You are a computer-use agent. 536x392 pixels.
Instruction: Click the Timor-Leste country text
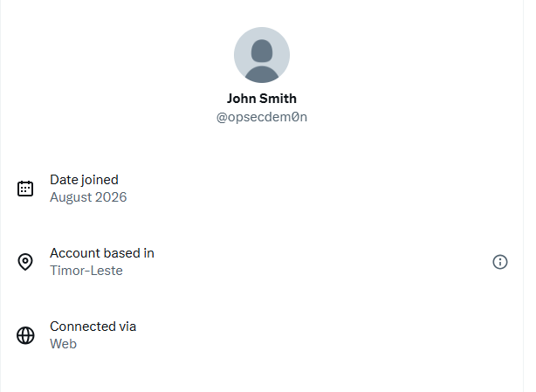point(86,271)
